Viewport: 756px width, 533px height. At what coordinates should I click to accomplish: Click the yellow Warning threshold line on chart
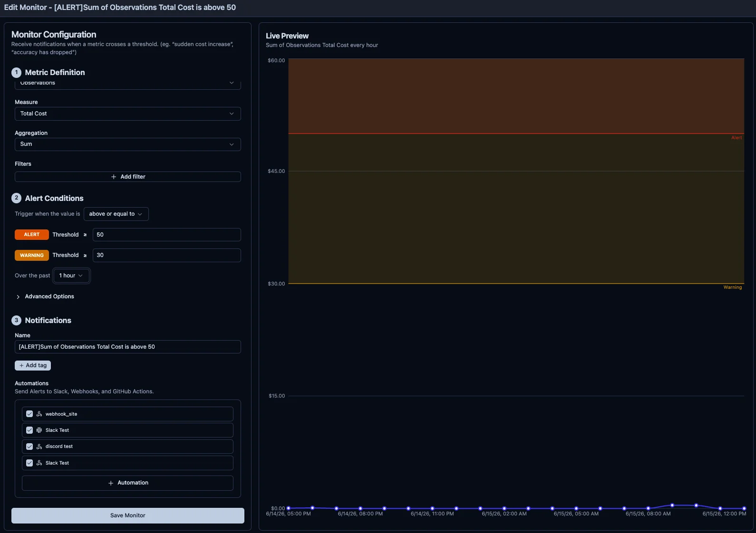(x=516, y=284)
